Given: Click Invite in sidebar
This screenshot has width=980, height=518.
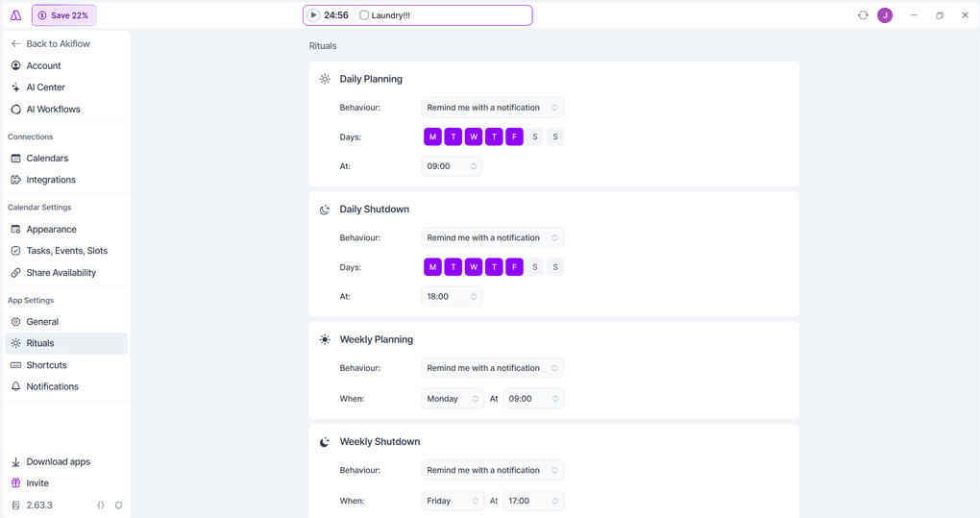Looking at the screenshot, I should click(37, 483).
